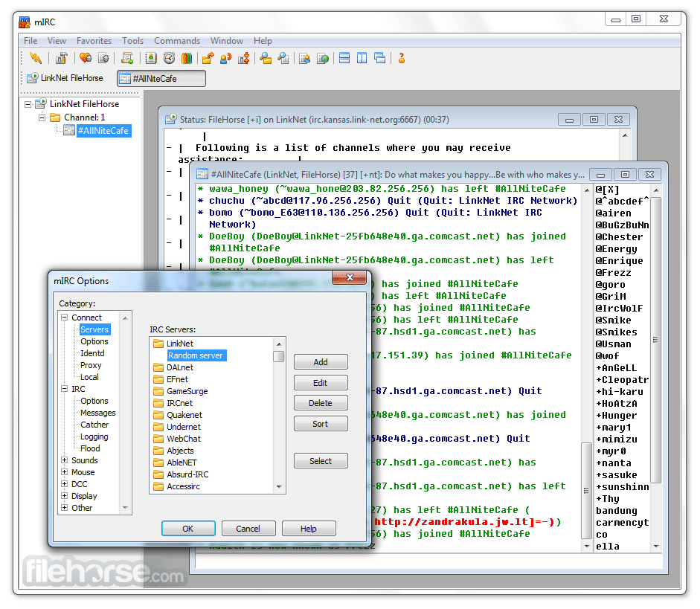The width and height of the screenshot is (700, 609).
Task: Tile windows horizontally via toolbar icon
Action: pyautogui.click(x=344, y=58)
